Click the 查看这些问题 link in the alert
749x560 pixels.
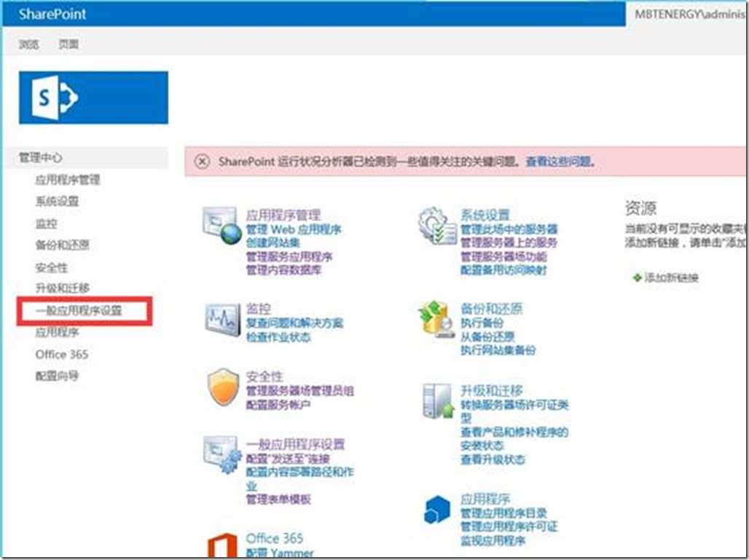559,162
